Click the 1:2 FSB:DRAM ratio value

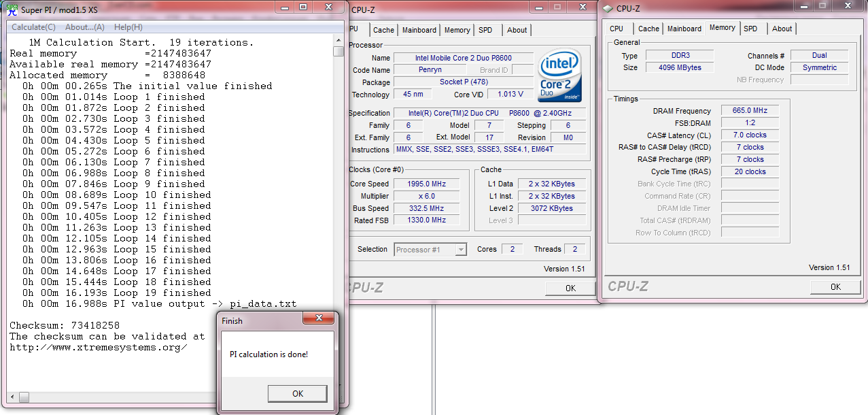[750, 122]
